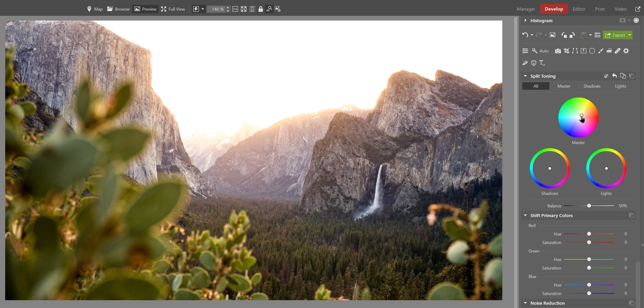This screenshot has height=308, width=644.
Task: Select the align lines tool
Action: (575, 51)
